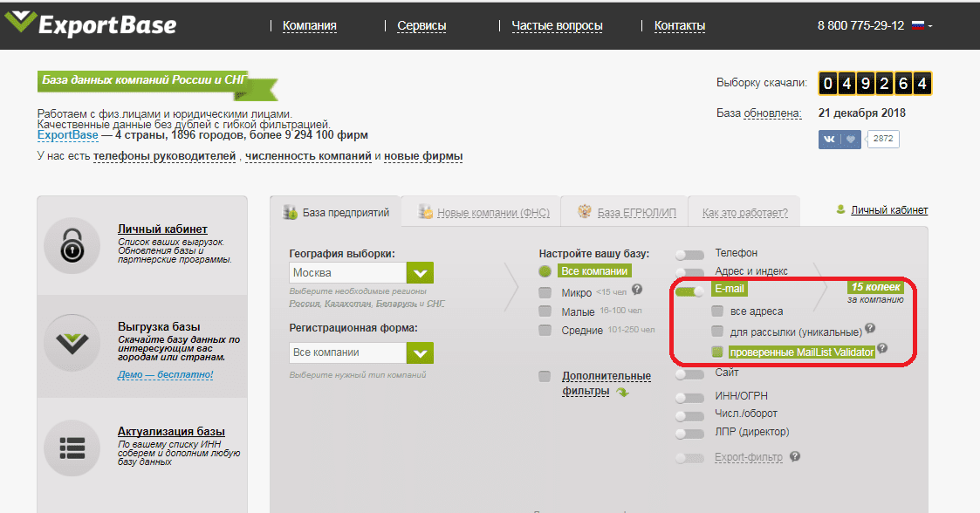
Task: Toggle the Export-фильтр switch
Action: [x=690, y=459]
